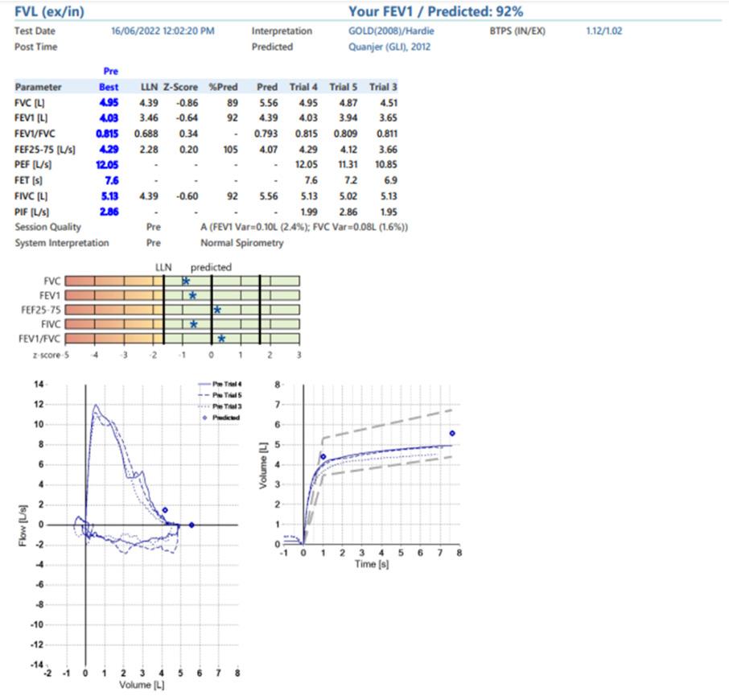The width and height of the screenshot is (729, 700).
Task: Click the FEF25-75 %Pred value 105
Action: click(x=231, y=150)
